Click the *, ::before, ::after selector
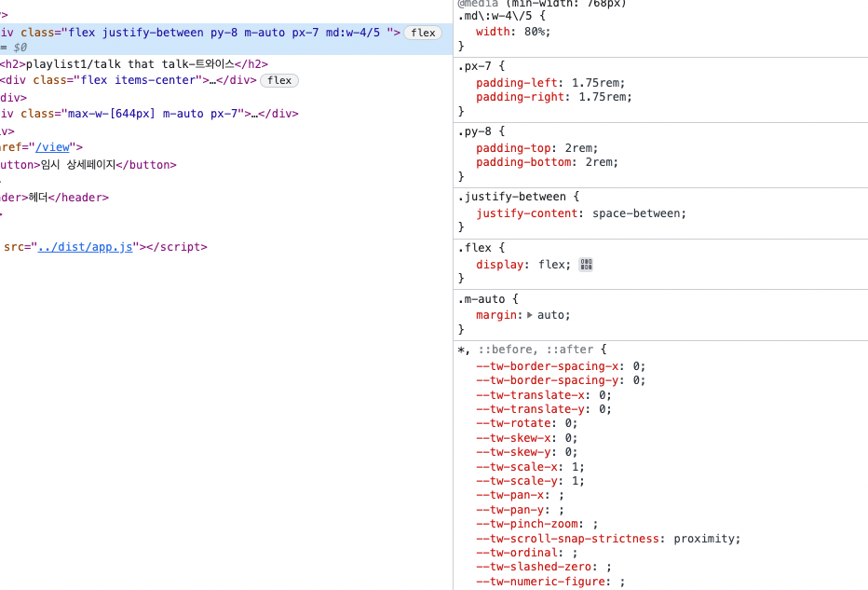Viewport: 868px width, 590px height. click(526, 350)
